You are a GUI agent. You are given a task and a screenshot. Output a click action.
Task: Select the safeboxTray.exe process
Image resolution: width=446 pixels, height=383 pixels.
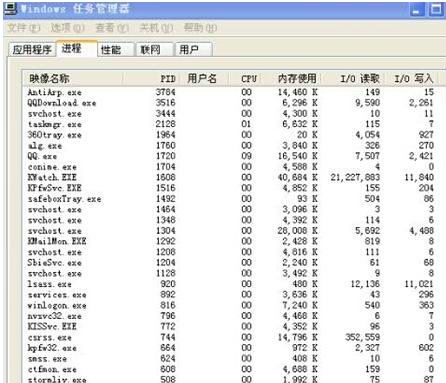[x=231, y=199]
